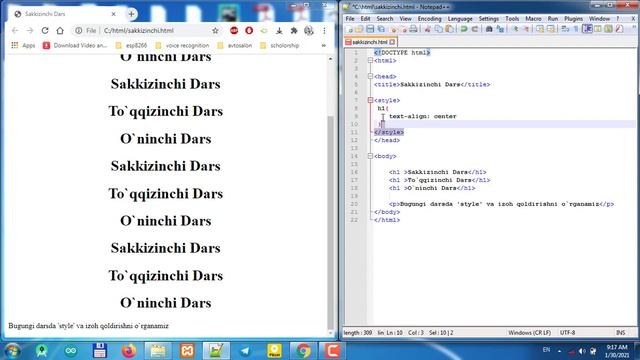Open the Apps bookmarks shortcut
The height and width of the screenshot is (360, 640).
point(23,45)
